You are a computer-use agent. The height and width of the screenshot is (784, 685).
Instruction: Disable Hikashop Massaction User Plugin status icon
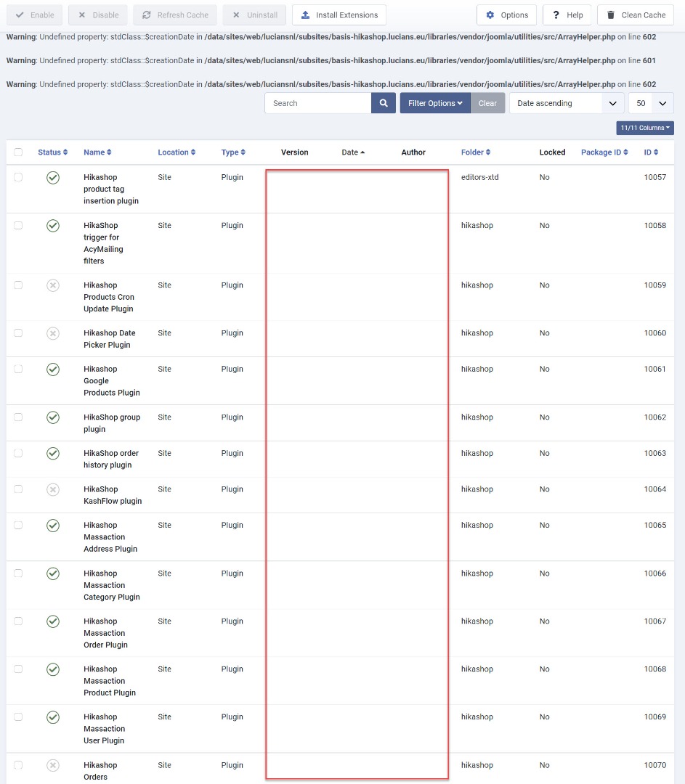tap(53, 717)
